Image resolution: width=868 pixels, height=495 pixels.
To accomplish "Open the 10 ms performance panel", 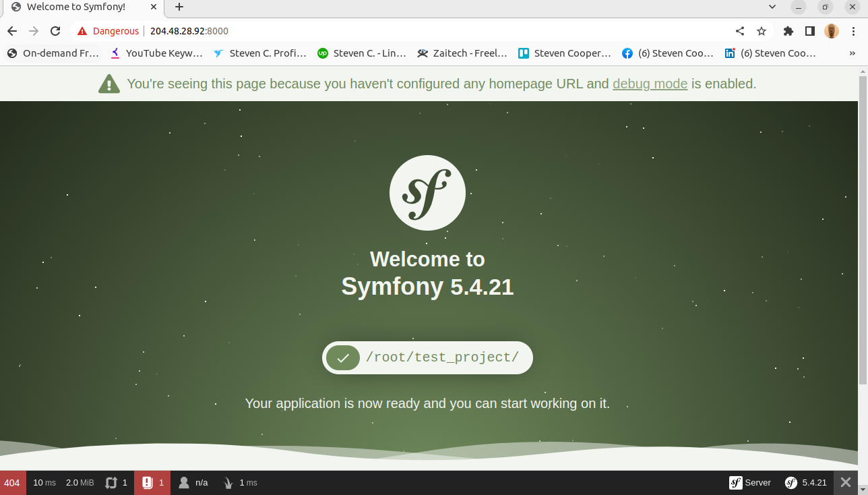I will [44, 483].
